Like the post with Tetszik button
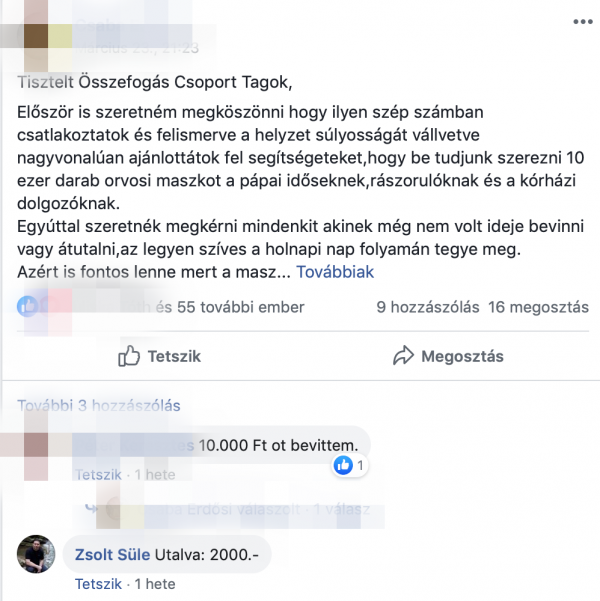This screenshot has height=601, width=600. click(x=159, y=356)
